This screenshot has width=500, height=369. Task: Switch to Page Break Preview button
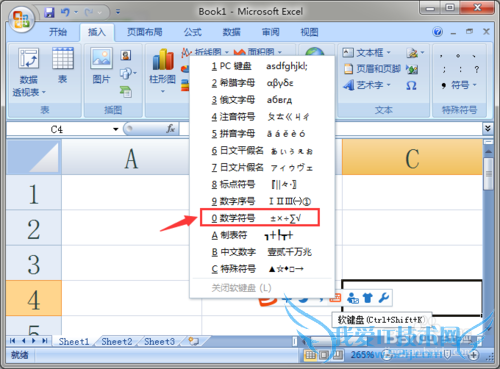point(337,355)
